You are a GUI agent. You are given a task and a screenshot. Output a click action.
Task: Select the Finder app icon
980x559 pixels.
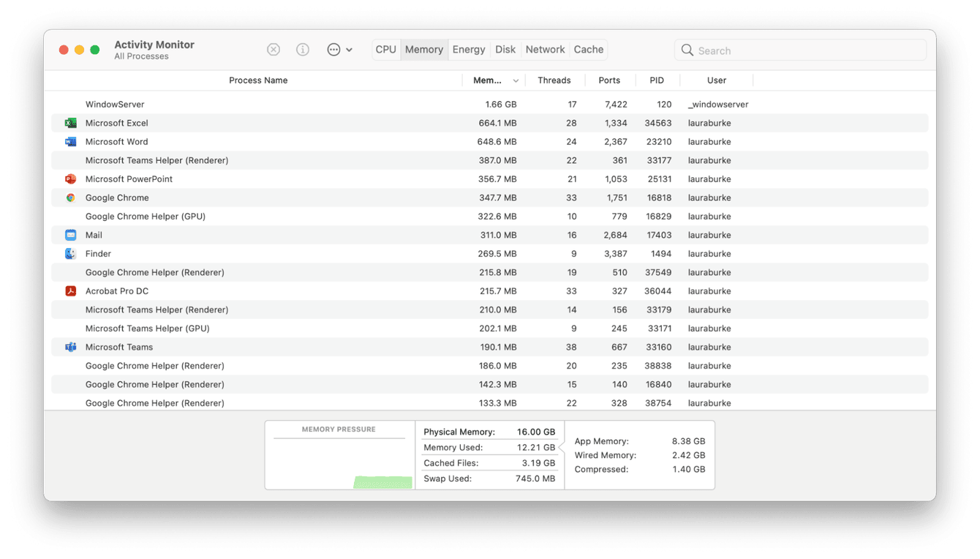coord(70,253)
